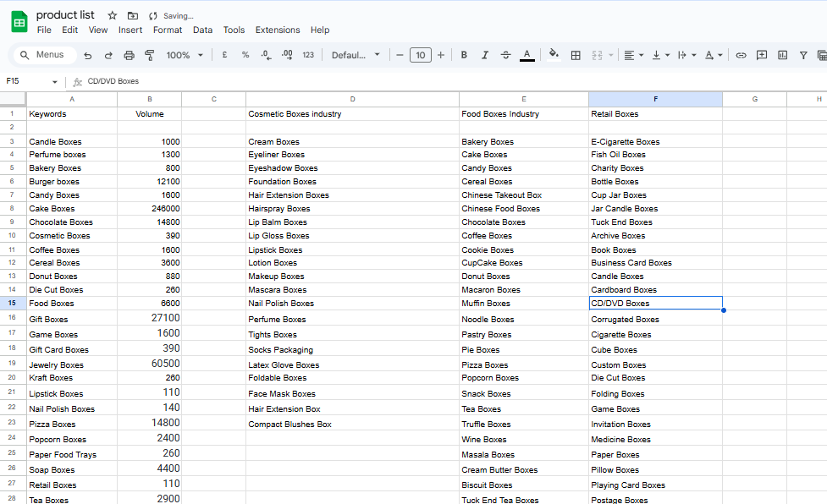The width and height of the screenshot is (827, 504).
Task: Click the move to folder icon
Action: coord(132,15)
